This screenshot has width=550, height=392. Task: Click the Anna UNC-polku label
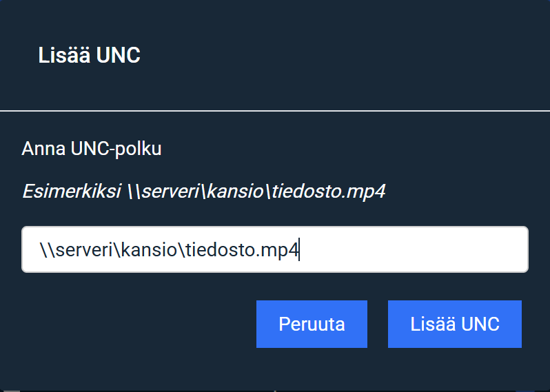point(92,148)
